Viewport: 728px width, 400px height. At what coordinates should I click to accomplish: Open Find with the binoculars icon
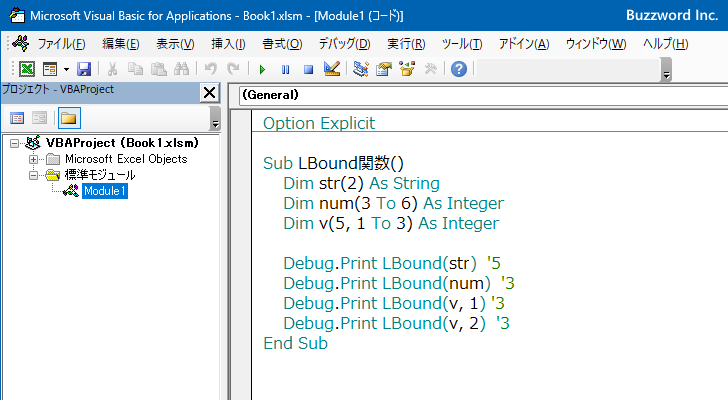pyautogui.click(x=182, y=69)
